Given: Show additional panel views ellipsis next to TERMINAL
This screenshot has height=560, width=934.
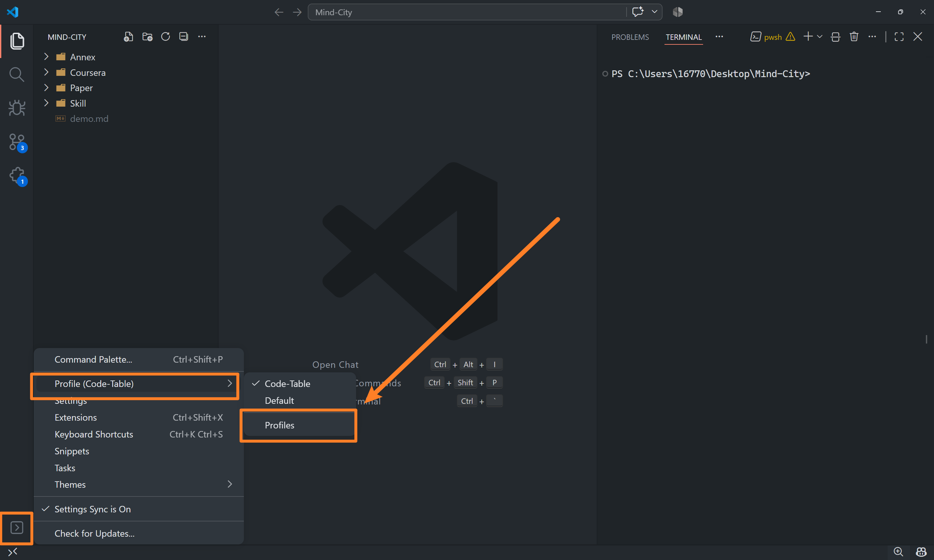Looking at the screenshot, I should coord(719,37).
